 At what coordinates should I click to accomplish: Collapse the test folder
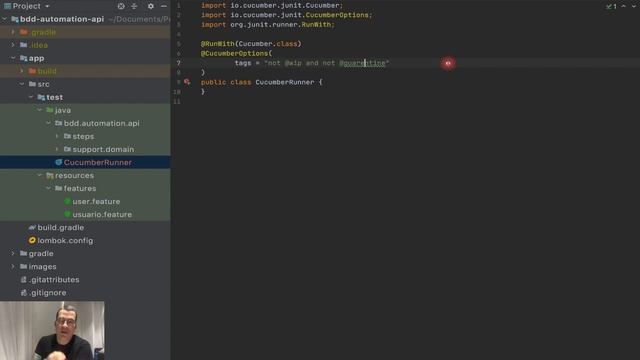click(x=31, y=97)
